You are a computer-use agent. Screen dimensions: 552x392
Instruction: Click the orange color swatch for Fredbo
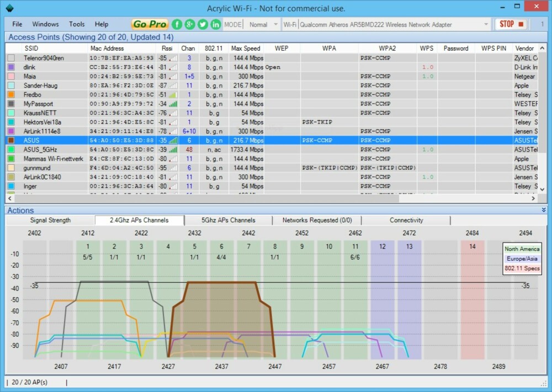click(11, 94)
